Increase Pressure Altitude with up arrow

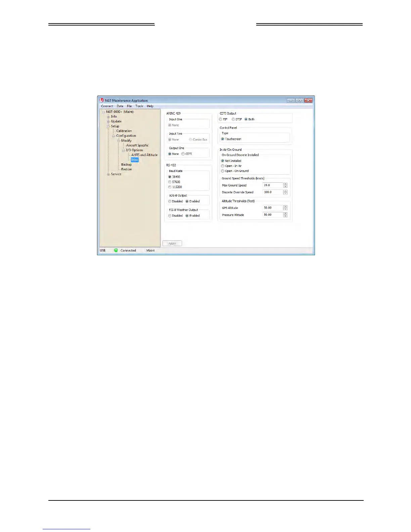click(285, 214)
